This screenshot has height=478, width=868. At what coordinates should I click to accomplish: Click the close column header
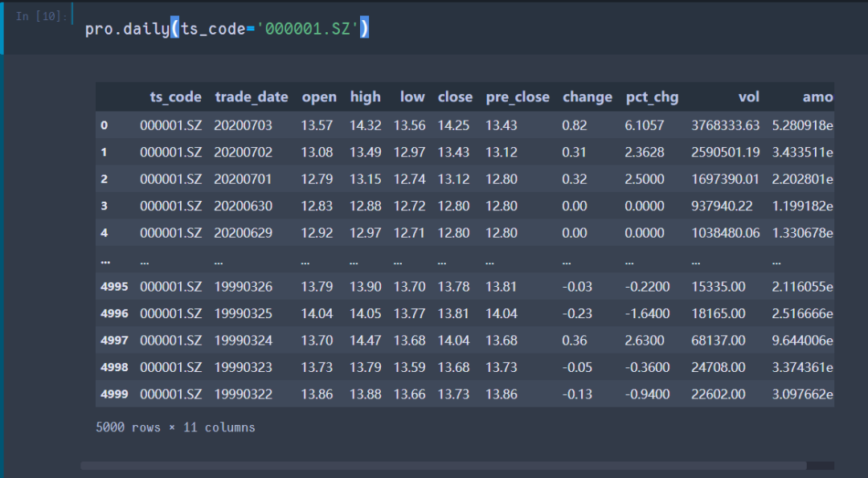tap(455, 97)
